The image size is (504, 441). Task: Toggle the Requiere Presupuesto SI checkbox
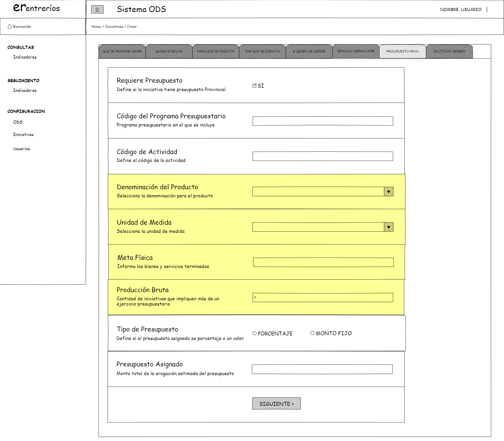click(x=254, y=86)
